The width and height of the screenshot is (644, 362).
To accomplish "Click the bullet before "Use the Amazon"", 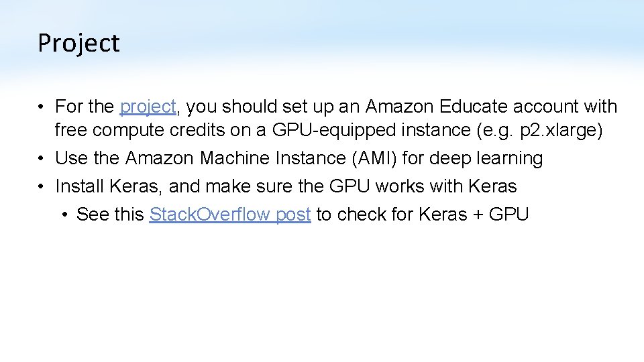I will pos(42,160).
